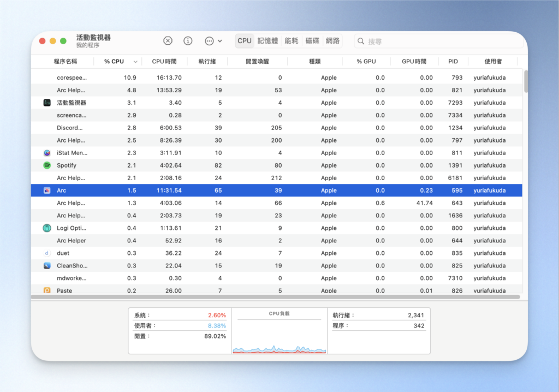
Task: Sort by the PID column header
Action: tap(453, 61)
